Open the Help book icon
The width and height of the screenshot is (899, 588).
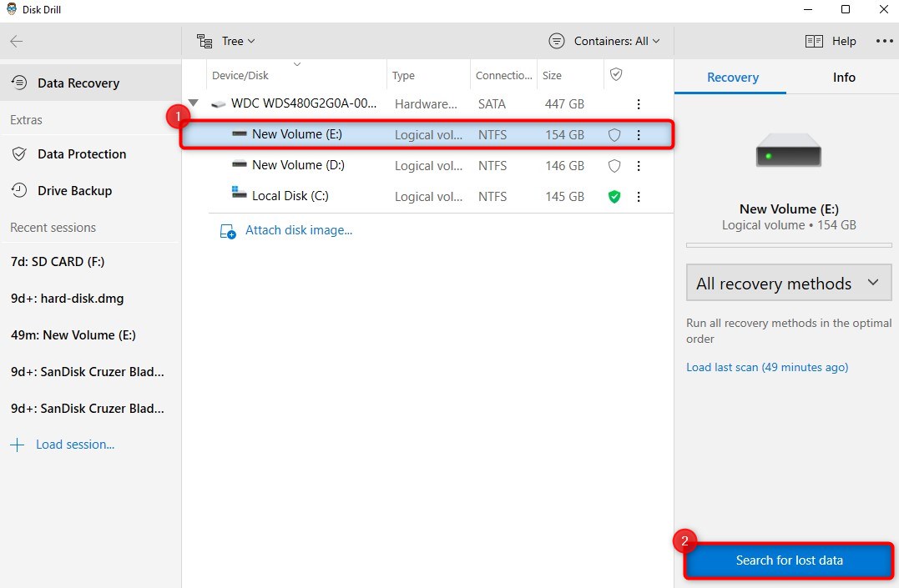814,41
